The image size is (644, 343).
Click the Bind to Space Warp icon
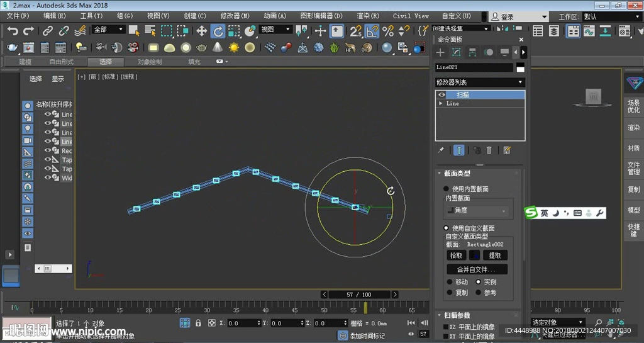pos(80,31)
